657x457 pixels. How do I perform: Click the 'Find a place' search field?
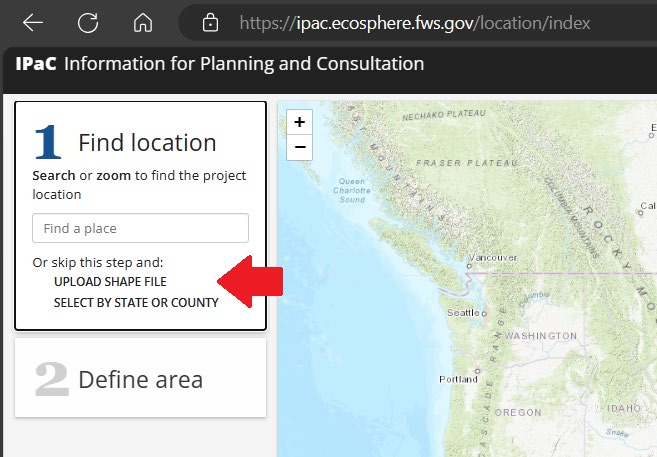tap(140, 228)
